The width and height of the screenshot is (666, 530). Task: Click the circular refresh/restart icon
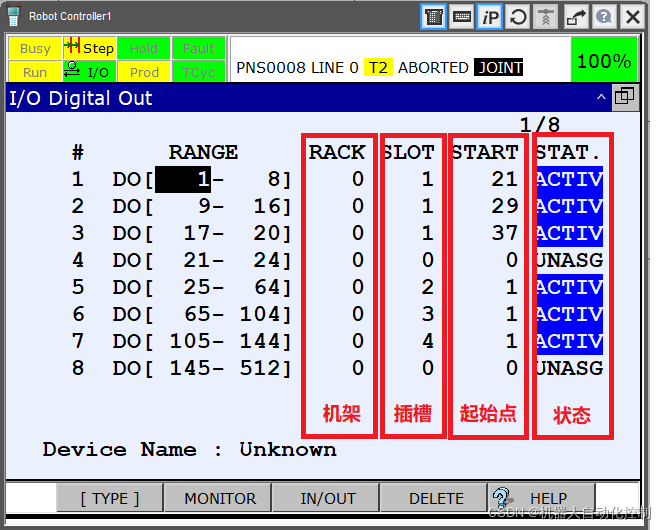point(518,17)
